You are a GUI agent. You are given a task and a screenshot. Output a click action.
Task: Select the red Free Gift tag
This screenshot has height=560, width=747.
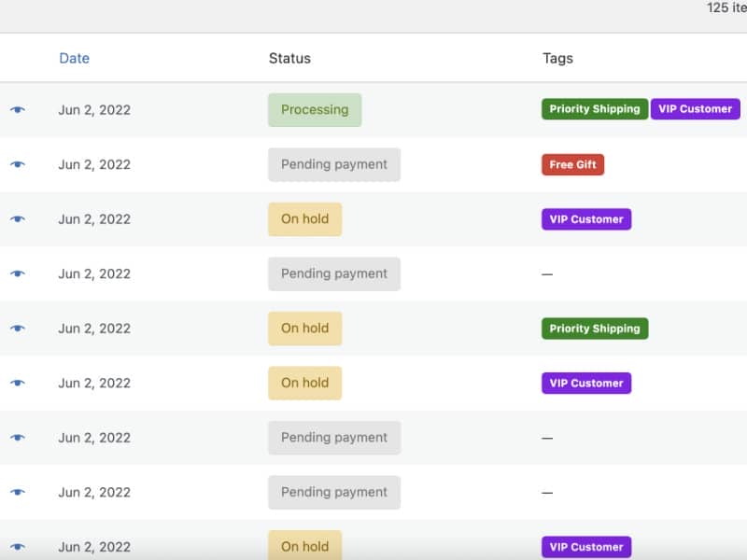coord(572,165)
